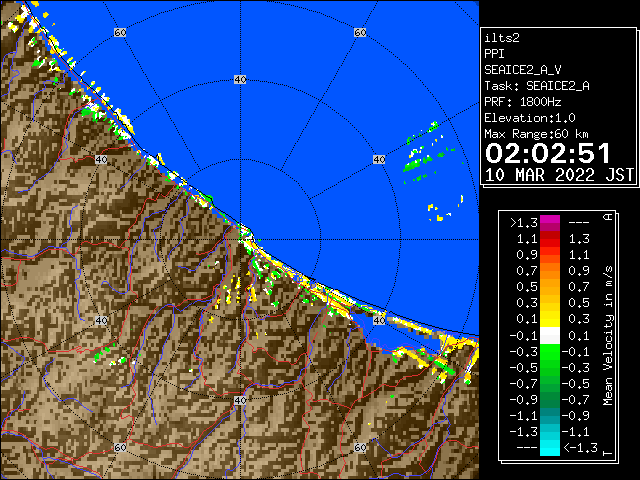Click the radar center point on the coastline
This screenshot has height=480, width=640.
pos(240,240)
